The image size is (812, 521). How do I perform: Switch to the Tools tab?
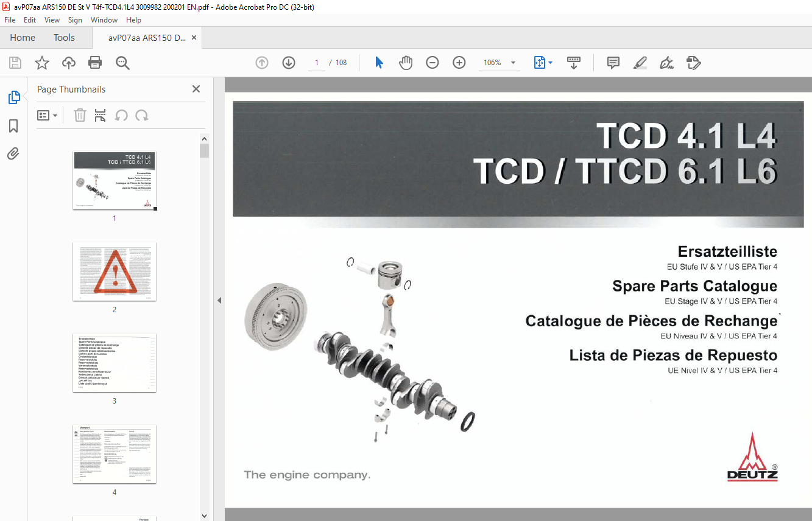[x=64, y=38]
